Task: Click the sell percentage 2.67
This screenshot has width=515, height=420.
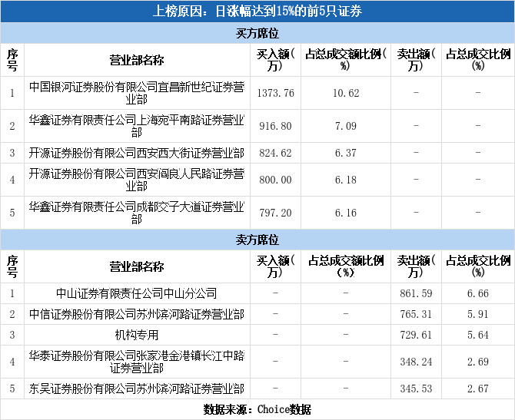Action: click(x=478, y=389)
